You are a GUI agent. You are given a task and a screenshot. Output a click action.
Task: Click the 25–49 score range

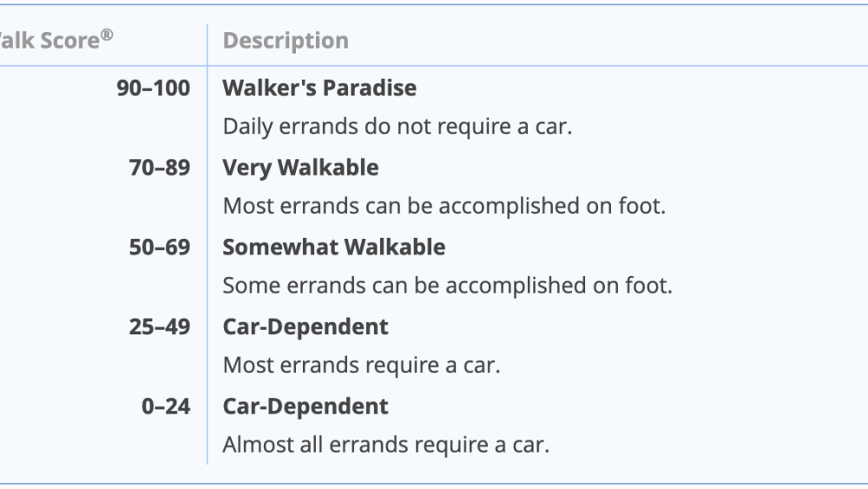pyautogui.click(x=159, y=327)
